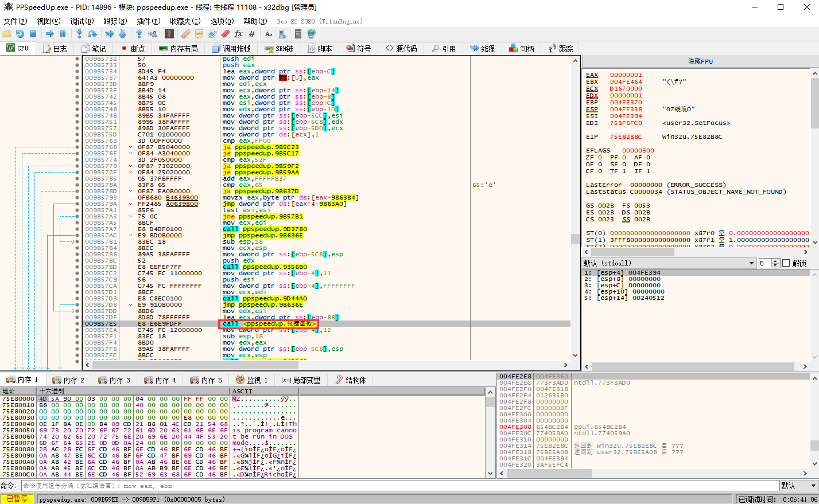
Task: Open the 跟踪 (Trace) tab
Action: (561, 48)
